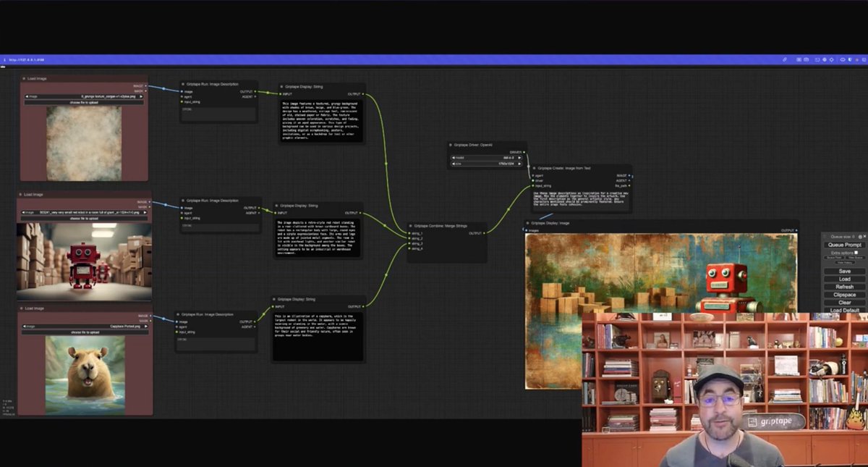Click the Refresh button
The image size is (868, 467).
click(844, 287)
